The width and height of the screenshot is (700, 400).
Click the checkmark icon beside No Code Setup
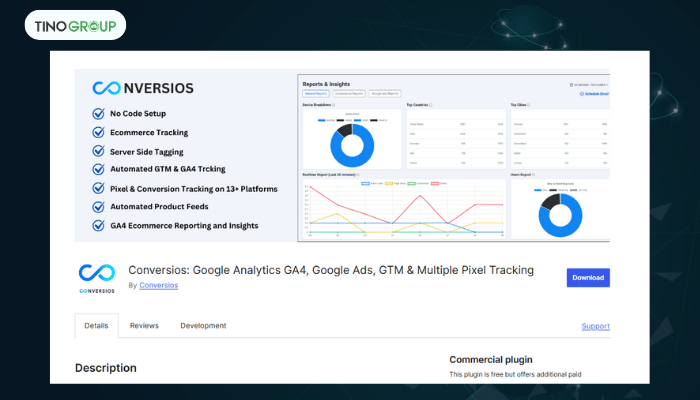98,113
